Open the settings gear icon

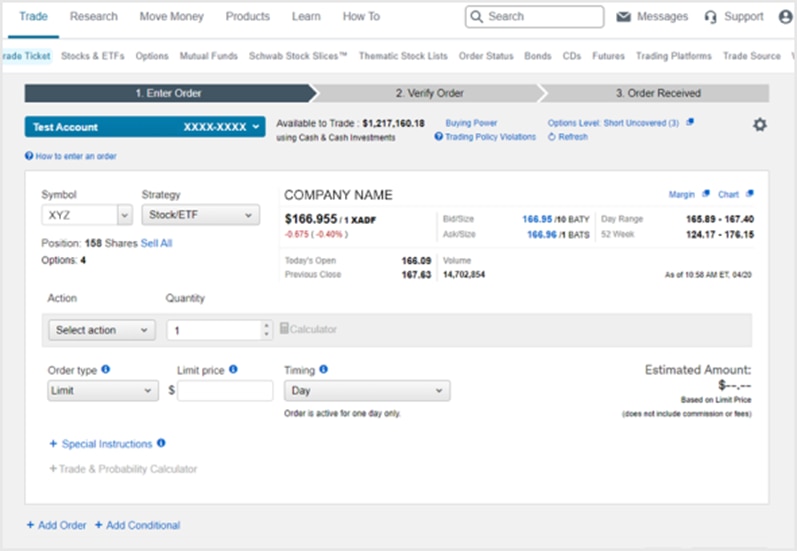(759, 125)
